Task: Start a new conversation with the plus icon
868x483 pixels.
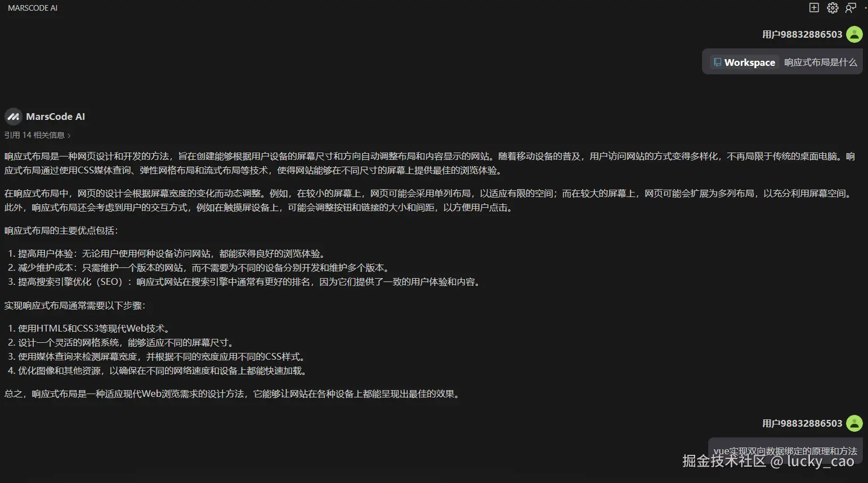Action: point(813,8)
